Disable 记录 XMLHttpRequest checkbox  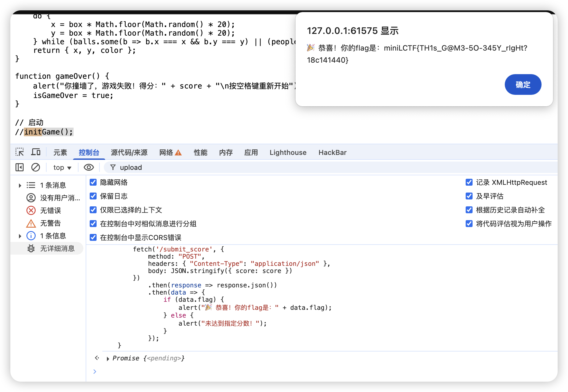(469, 182)
